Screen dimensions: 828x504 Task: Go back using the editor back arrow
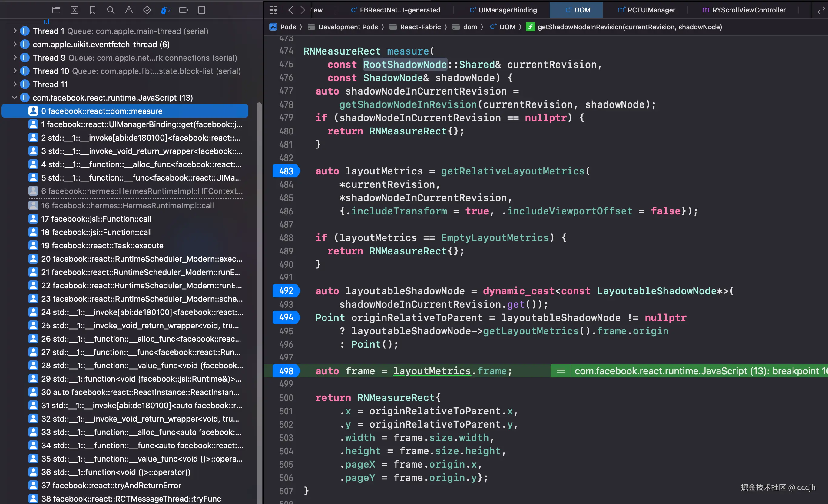click(x=291, y=10)
